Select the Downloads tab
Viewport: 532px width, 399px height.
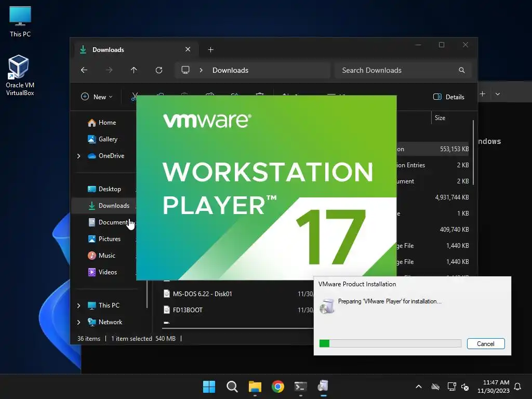[136, 50]
